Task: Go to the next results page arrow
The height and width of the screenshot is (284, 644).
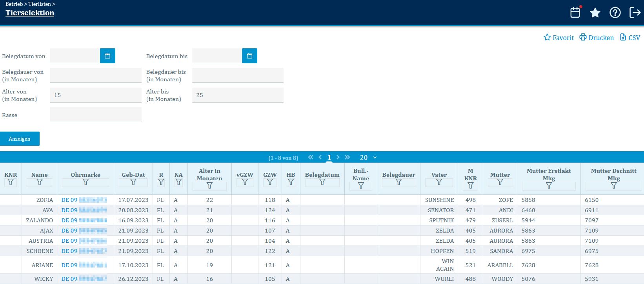Action: 338,157
